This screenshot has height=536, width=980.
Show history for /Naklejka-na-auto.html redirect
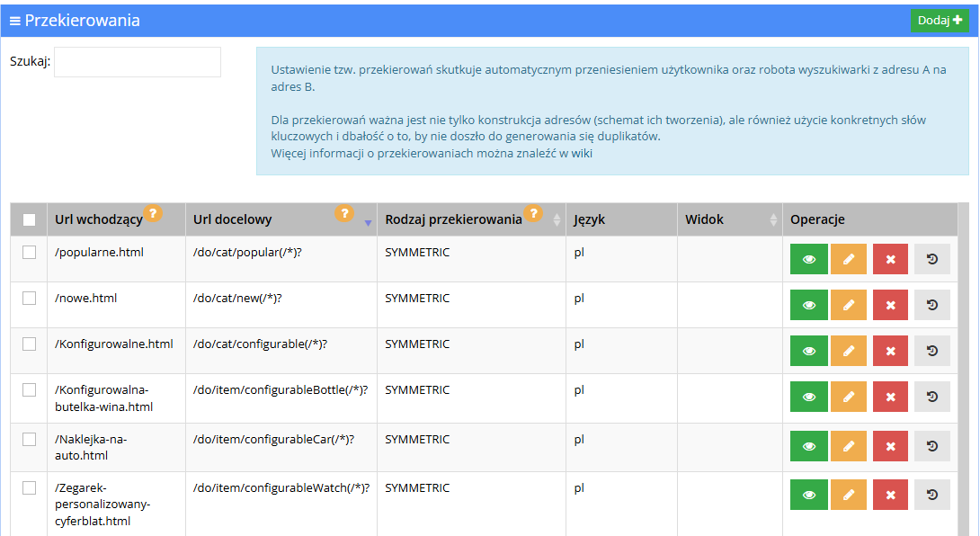pos(931,446)
